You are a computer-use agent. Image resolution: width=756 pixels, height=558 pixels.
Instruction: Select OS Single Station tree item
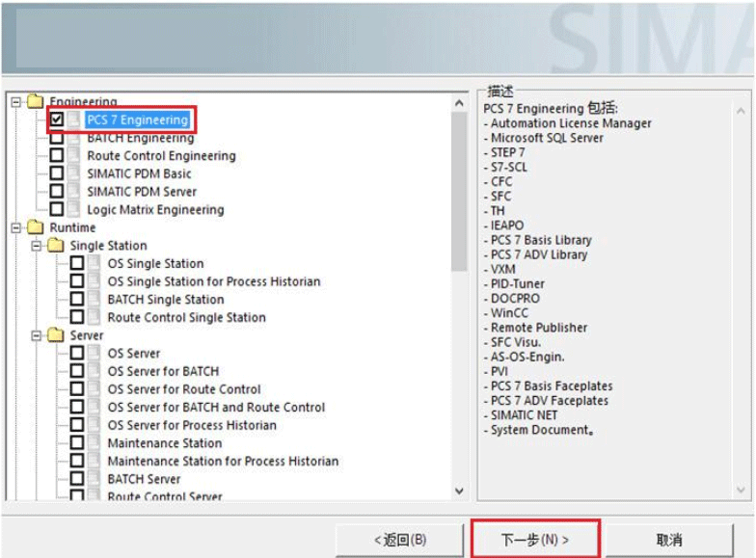156,264
